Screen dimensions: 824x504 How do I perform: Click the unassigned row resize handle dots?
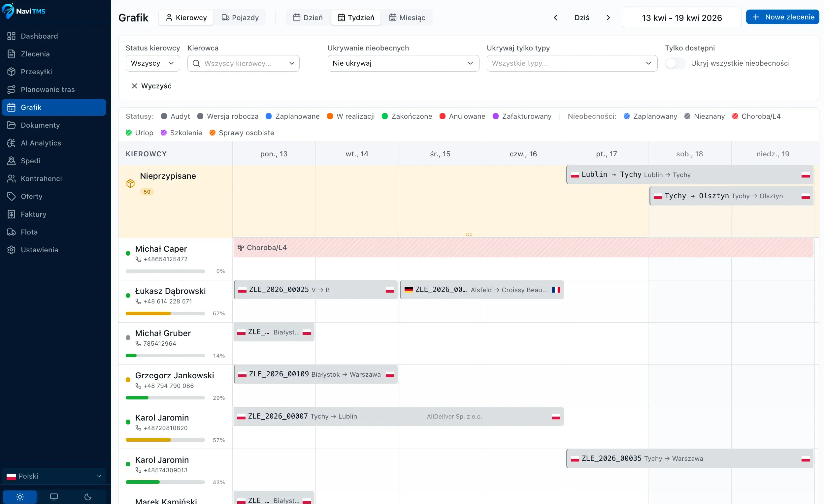coord(469,235)
